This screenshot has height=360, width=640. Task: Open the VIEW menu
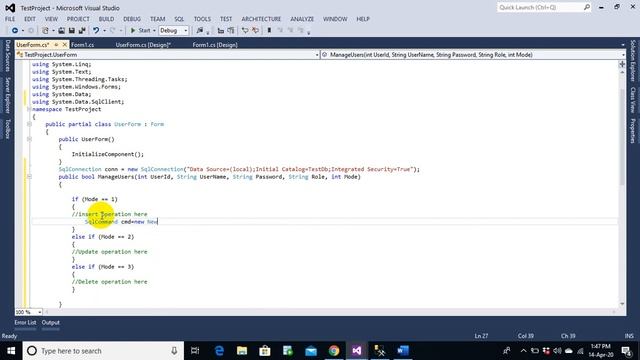click(x=51, y=19)
